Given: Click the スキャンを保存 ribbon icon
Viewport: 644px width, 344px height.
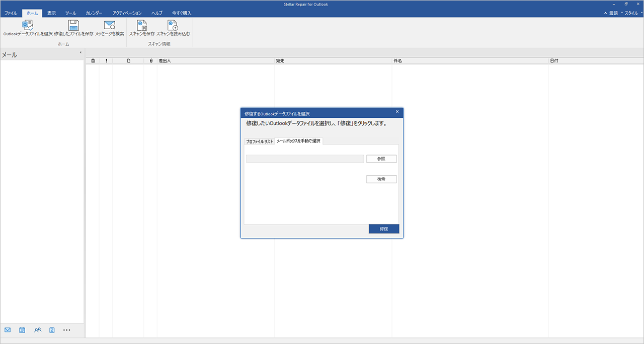Looking at the screenshot, I should tap(142, 29).
